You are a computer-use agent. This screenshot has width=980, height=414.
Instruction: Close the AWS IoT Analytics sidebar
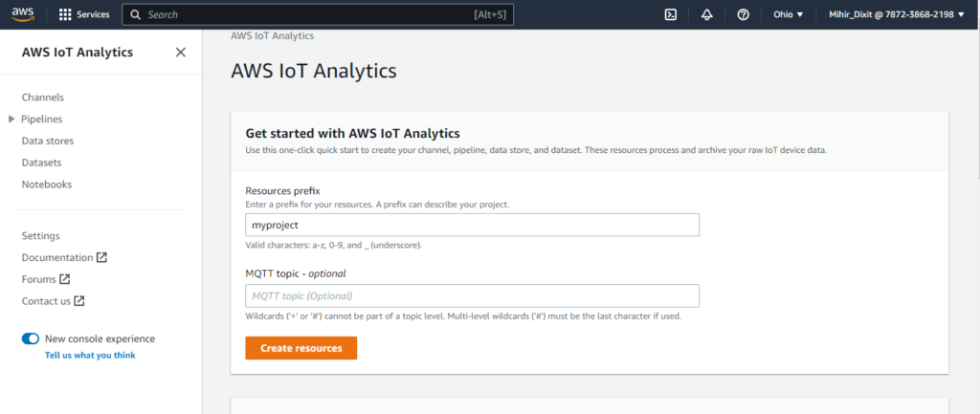181,53
